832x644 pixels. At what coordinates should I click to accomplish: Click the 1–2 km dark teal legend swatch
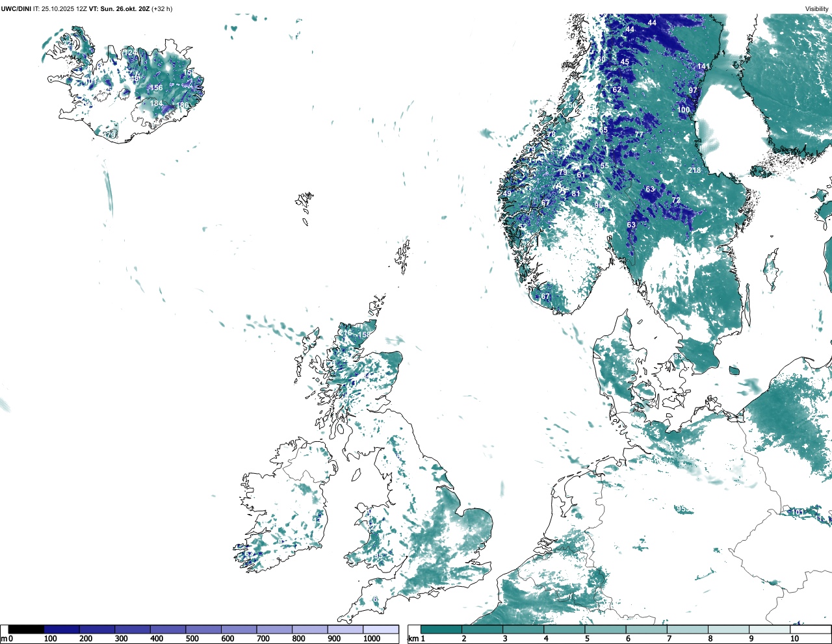(441, 629)
